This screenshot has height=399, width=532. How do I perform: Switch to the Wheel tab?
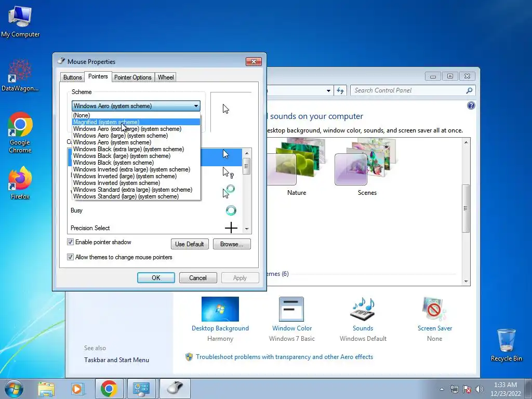(166, 77)
